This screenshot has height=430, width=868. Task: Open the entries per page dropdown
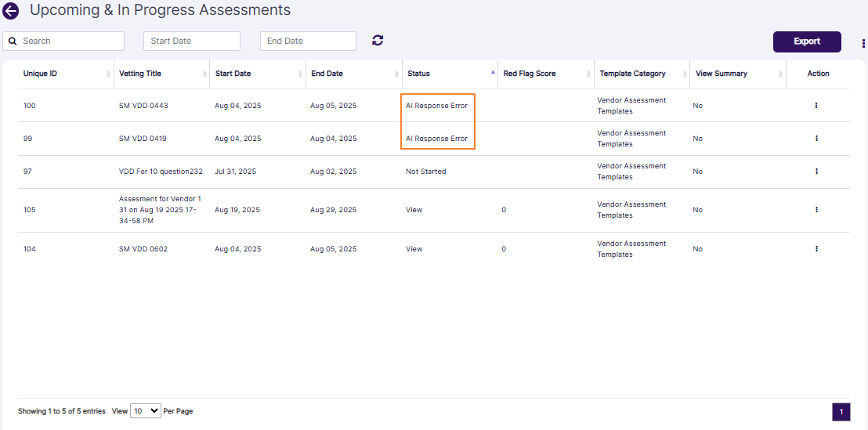(x=146, y=411)
